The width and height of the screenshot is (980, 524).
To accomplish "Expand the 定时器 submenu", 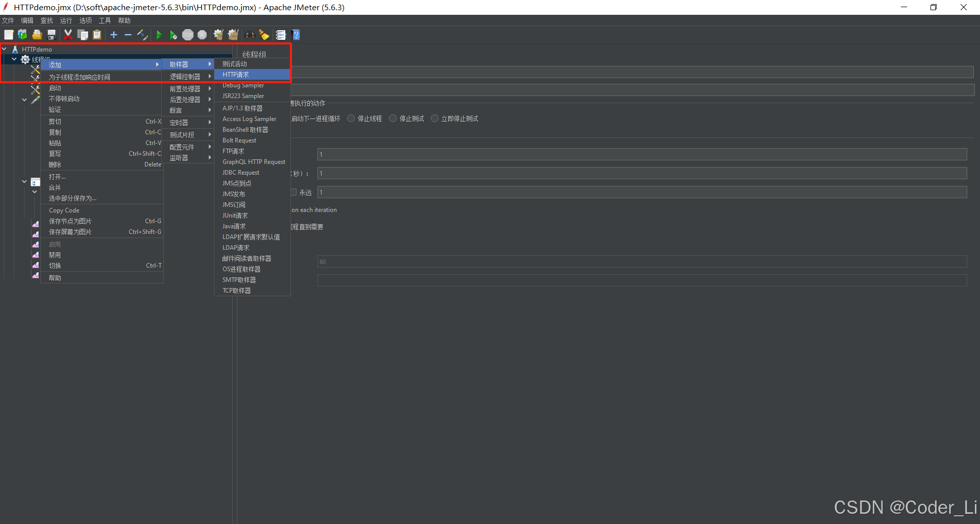I will click(188, 123).
